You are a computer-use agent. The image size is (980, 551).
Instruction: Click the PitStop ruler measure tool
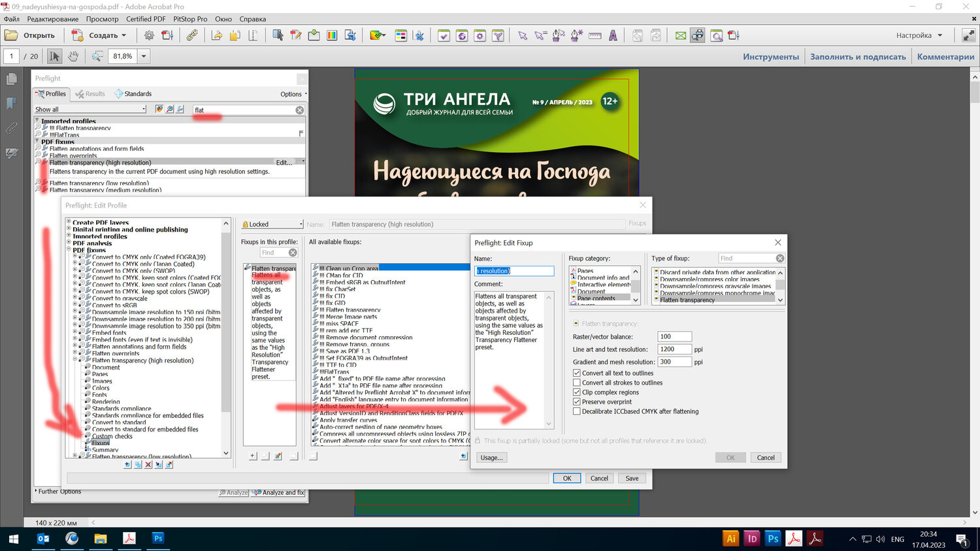pyautogui.click(x=595, y=36)
